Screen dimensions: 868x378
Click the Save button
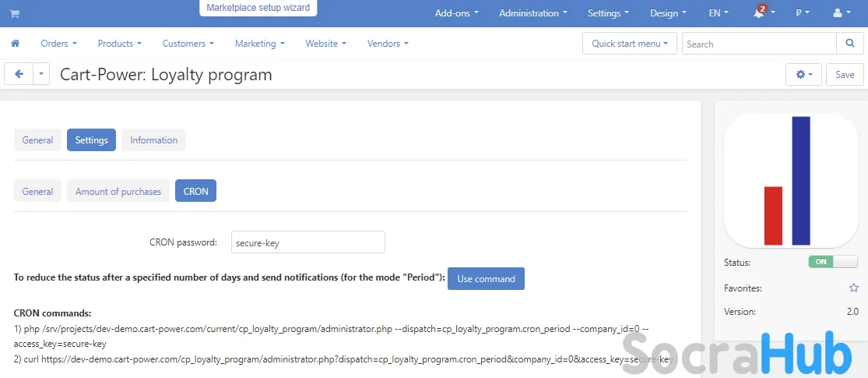pos(845,74)
